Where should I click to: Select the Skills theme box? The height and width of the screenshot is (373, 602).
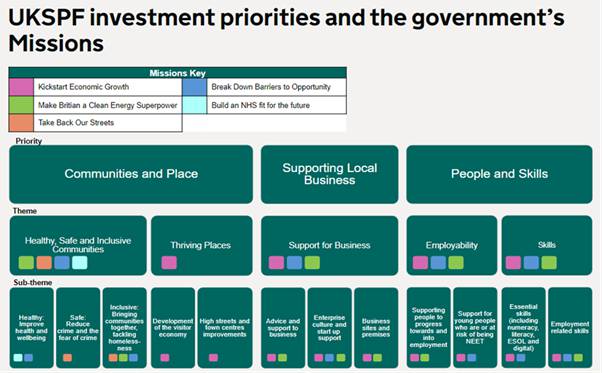(547, 245)
